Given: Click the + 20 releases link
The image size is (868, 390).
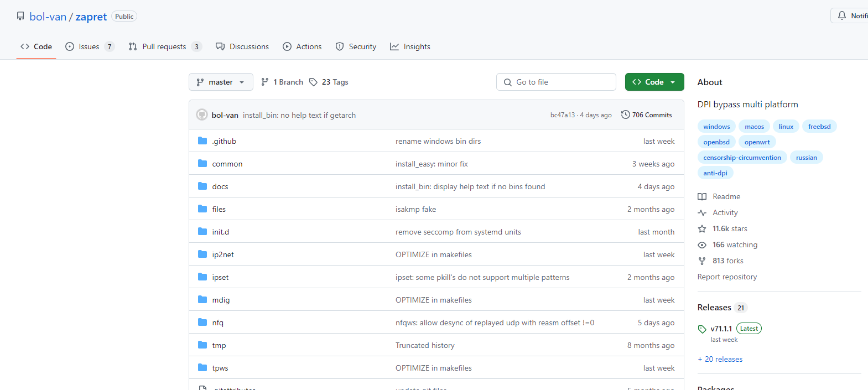Looking at the screenshot, I should [720, 359].
